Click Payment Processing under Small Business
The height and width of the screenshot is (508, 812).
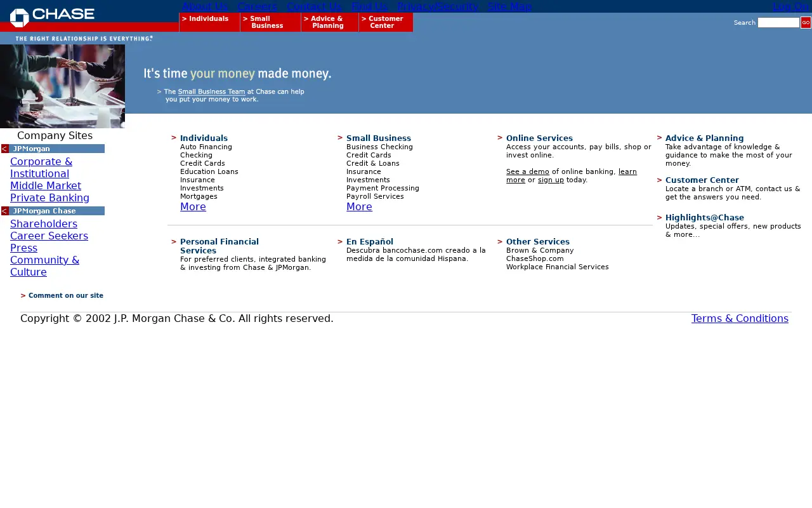(383, 189)
